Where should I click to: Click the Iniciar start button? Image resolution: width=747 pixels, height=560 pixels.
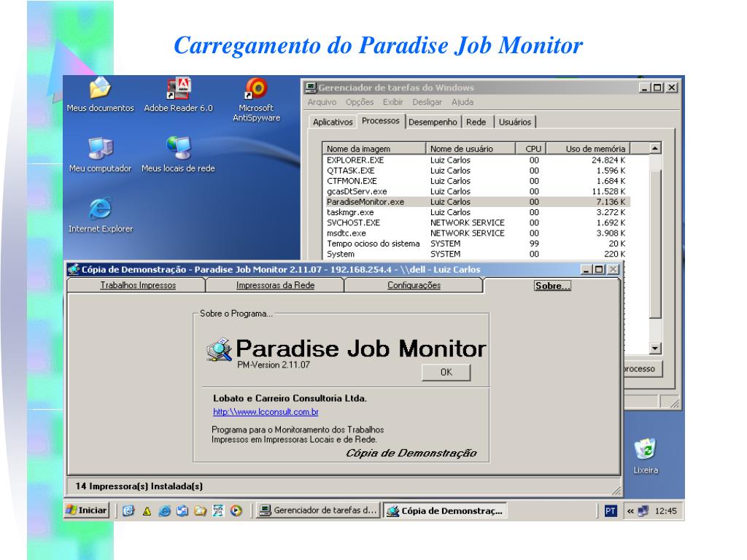[87, 510]
